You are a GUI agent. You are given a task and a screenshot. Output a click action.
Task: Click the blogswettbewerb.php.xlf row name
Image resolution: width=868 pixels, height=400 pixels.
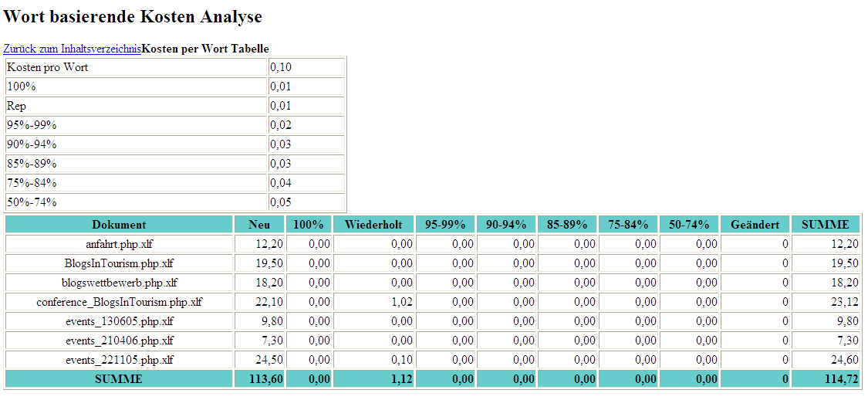click(119, 283)
